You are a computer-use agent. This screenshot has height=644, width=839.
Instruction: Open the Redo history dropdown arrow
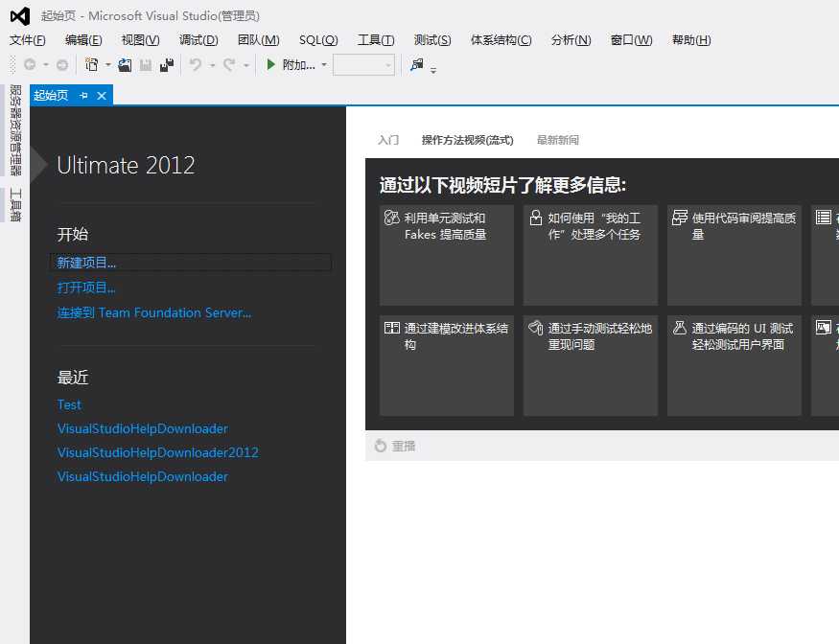click(246, 65)
